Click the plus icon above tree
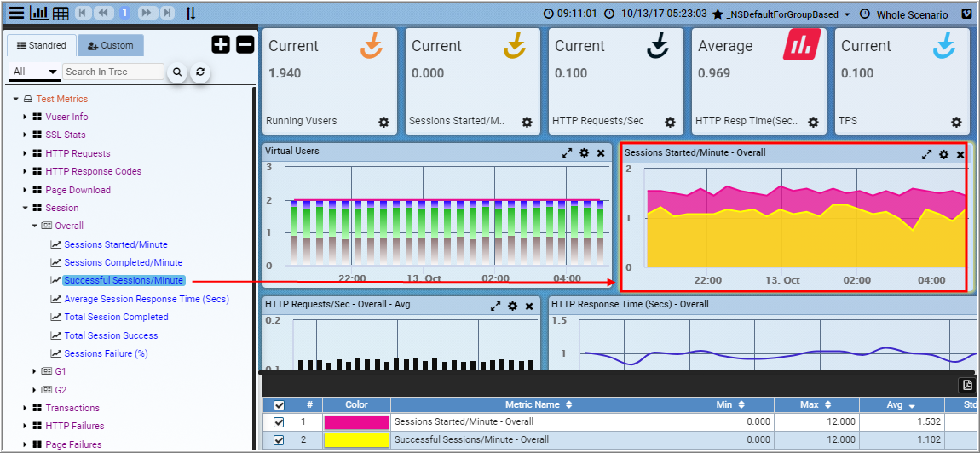This screenshot has height=453, width=980. (x=221, y=45)
